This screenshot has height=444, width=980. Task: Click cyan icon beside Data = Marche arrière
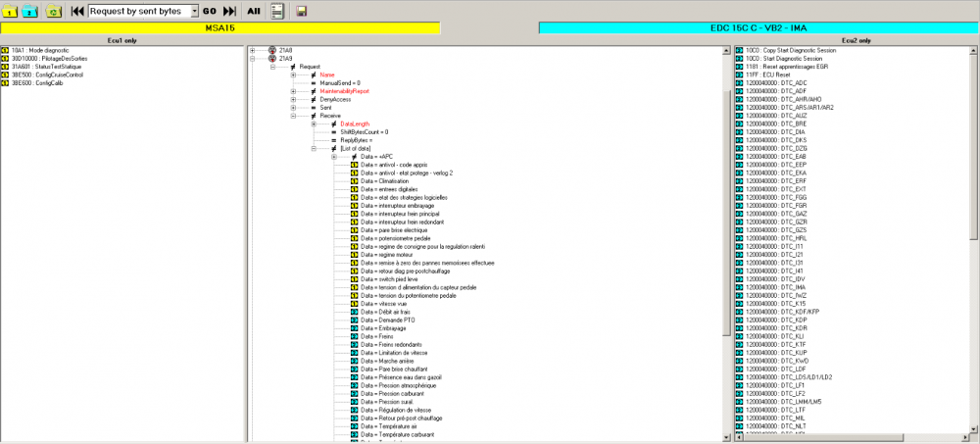point(355,361)
